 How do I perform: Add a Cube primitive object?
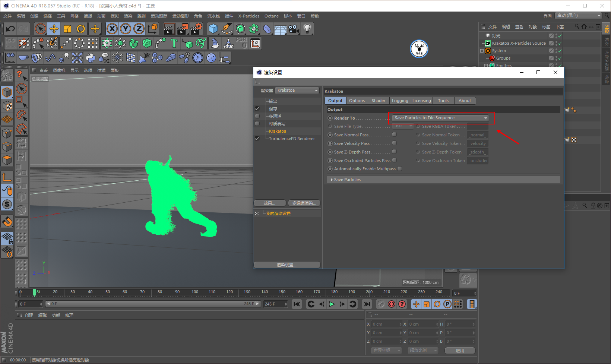tap(213, 29)
